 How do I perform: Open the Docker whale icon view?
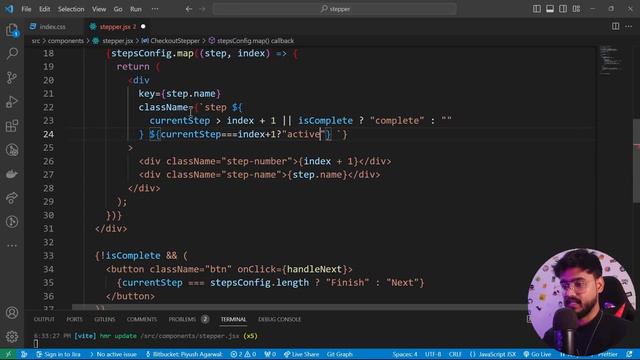[x=12, y=174]
